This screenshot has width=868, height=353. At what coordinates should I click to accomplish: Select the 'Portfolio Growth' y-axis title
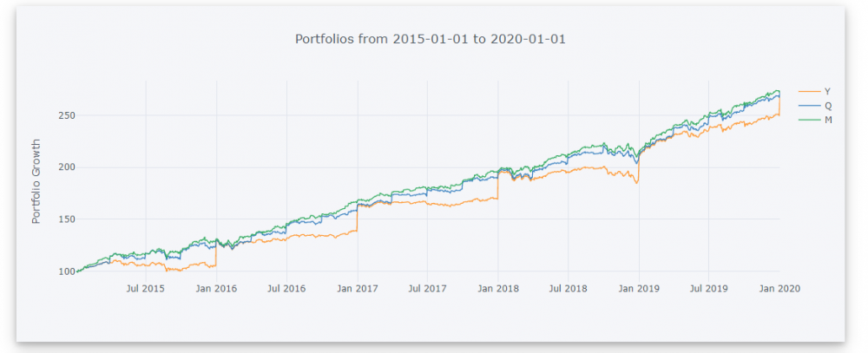[x=36, y=181]
